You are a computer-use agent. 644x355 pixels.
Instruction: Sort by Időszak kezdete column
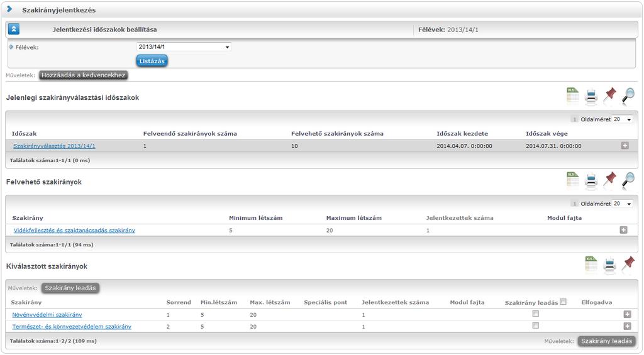(462, 133)
